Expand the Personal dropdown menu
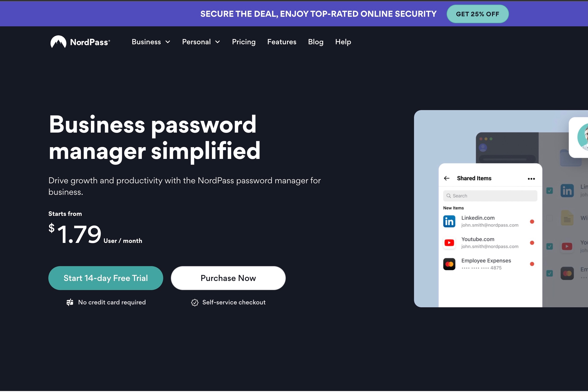This screenshot has height=392, width=588. point(201,42)
